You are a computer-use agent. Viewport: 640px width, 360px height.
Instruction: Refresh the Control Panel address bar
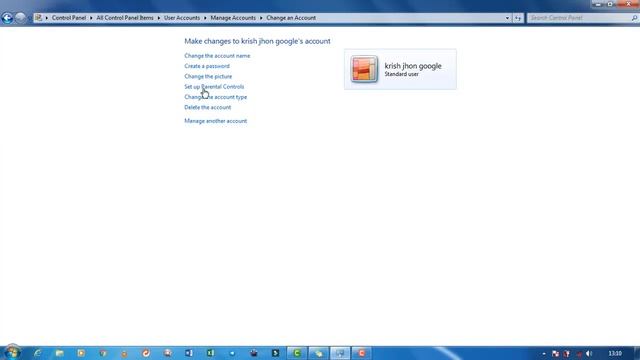(x=518, y=18)
